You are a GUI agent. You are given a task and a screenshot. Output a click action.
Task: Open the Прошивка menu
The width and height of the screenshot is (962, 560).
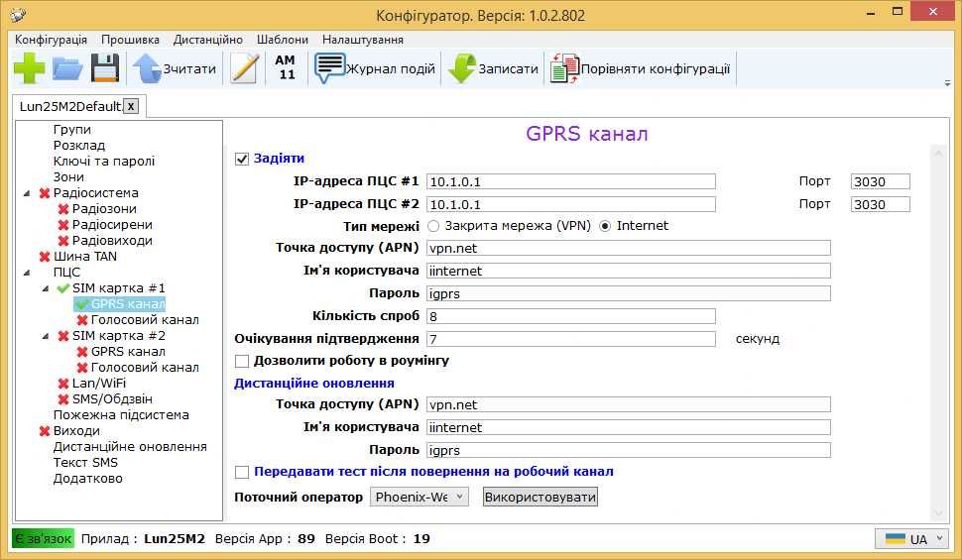(130, 40)
